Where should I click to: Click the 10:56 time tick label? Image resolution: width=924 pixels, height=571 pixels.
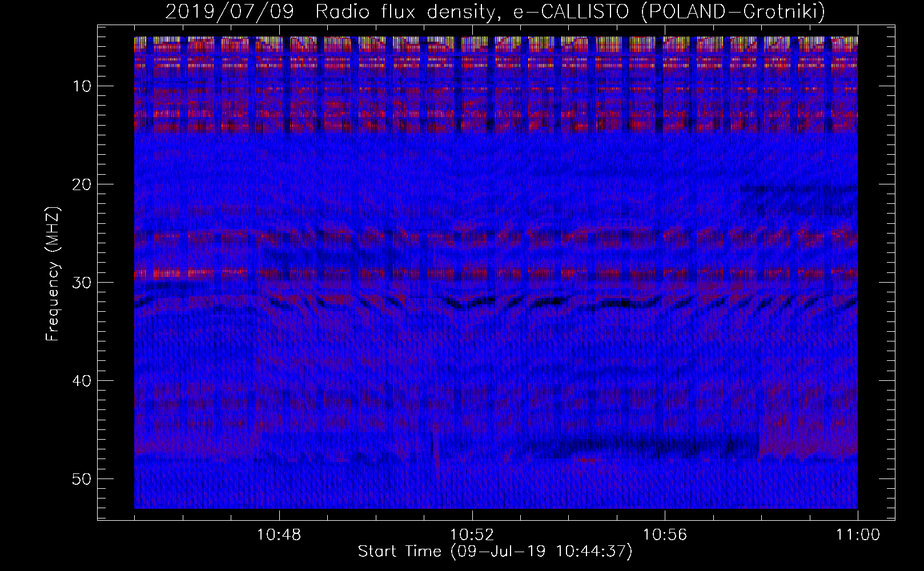(x=665, y=535)
